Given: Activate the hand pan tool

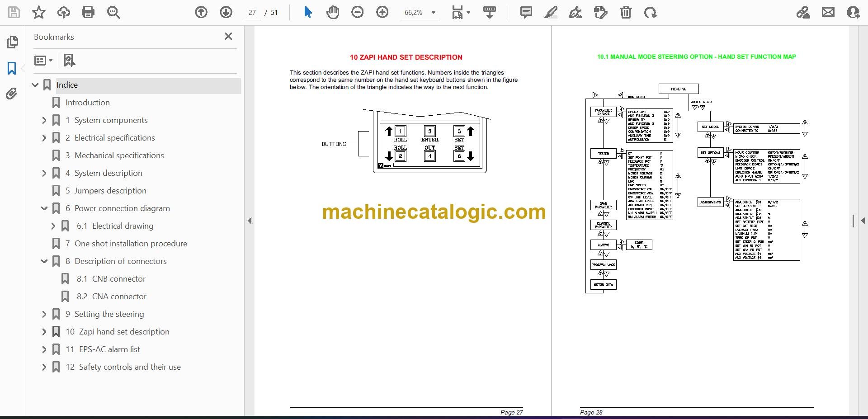Looking at the screenshot, I should (x=333, y=12).
